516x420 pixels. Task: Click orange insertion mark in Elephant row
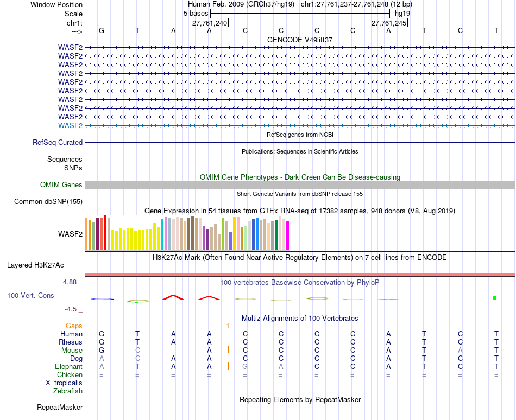point(228,365)
